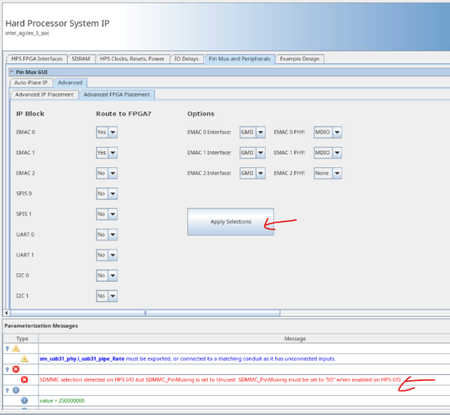Image resolution: width=450 pixels, height=415 pixels.
Task: Click the Message column header
Action: (295, 339)
